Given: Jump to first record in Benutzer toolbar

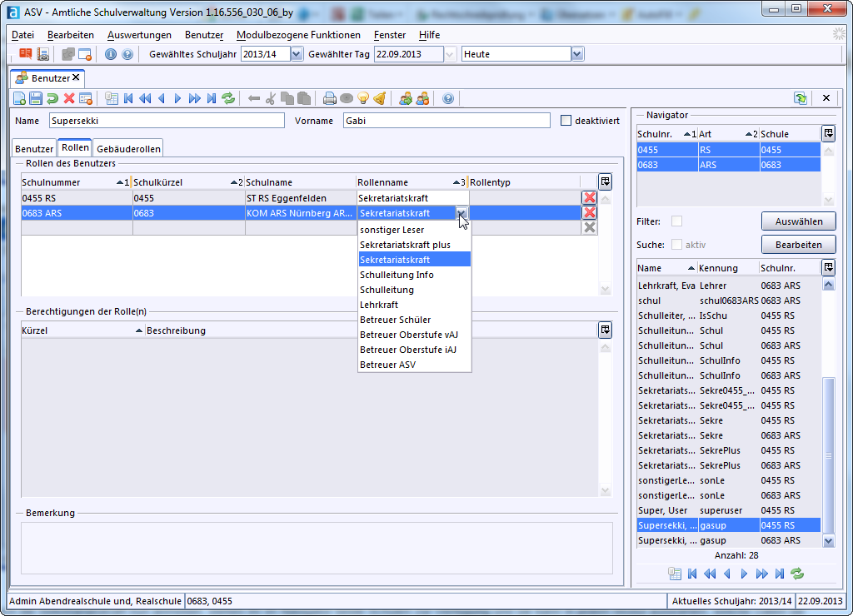Looking at the screenshot, I should (x=128, y=98).
